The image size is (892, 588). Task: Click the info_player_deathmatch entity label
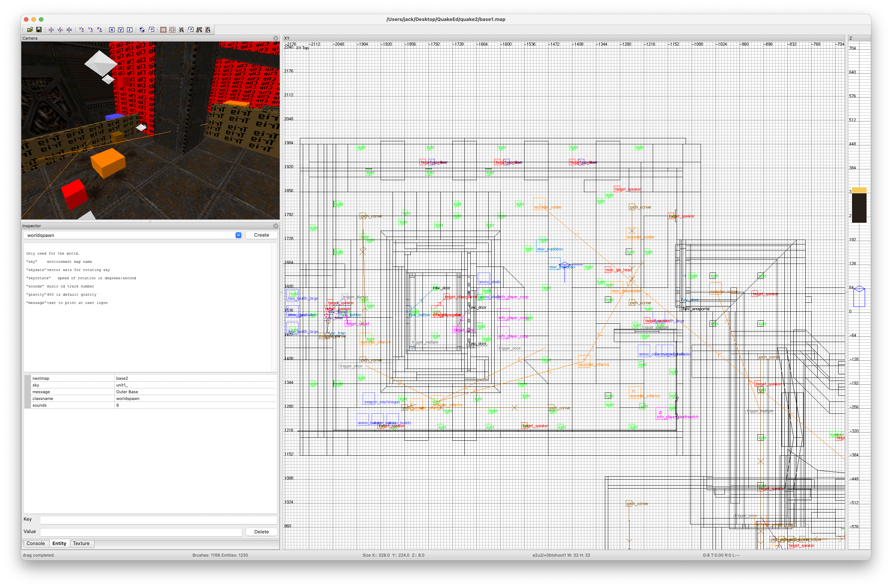677,417
